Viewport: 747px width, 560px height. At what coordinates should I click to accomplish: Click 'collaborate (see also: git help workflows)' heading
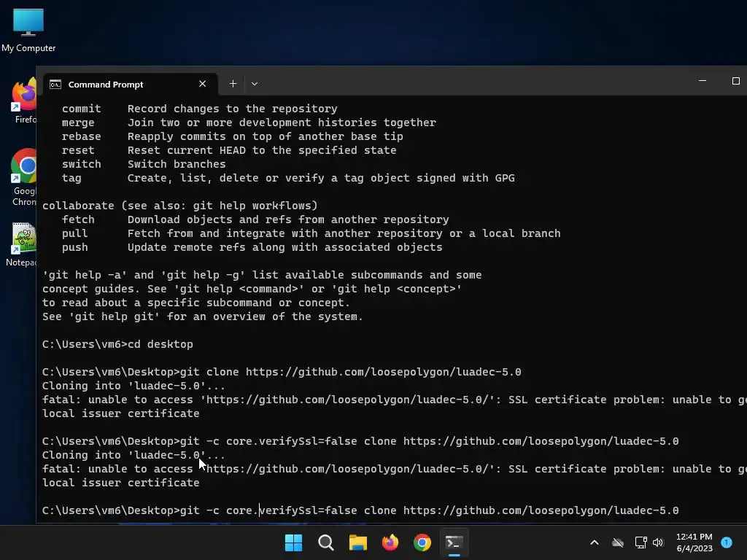pos(179,206)
